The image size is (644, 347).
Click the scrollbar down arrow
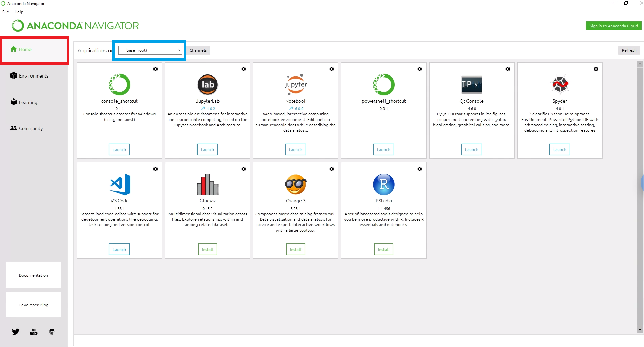[x=640, y=329]
